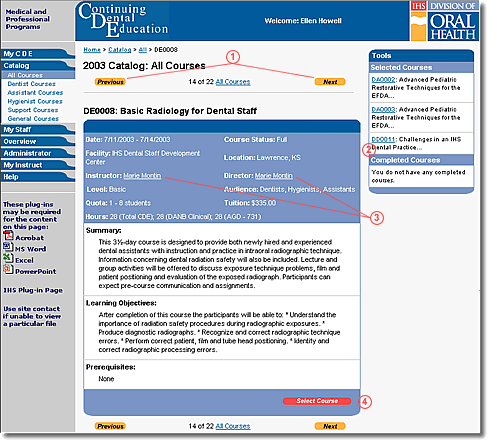Click the Excel plug-in text link
This screenshot has height=441, width=488.
pos(24,260)
